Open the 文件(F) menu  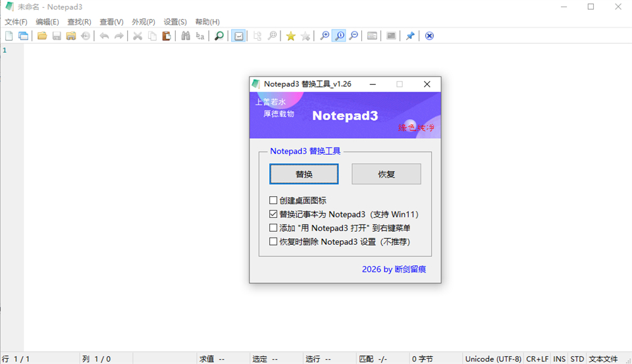[16, 22]
